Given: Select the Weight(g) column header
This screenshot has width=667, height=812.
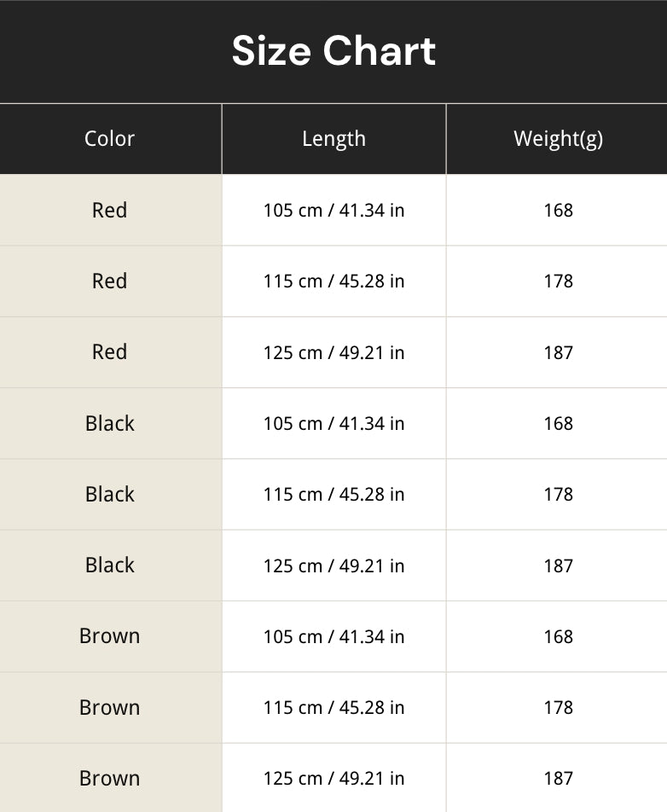Looking at the screenshot, I should coord(558,139).
